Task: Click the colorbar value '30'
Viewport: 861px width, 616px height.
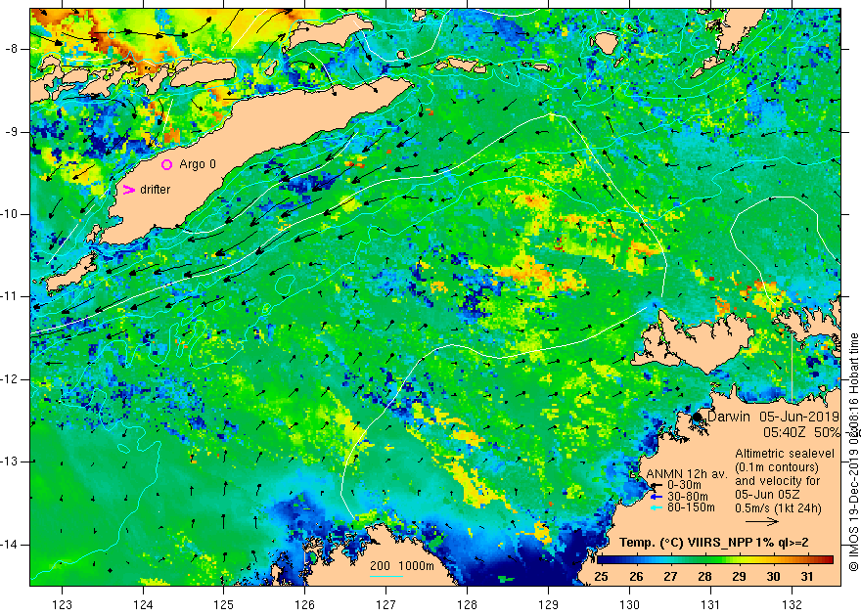Action: point(773,577)
